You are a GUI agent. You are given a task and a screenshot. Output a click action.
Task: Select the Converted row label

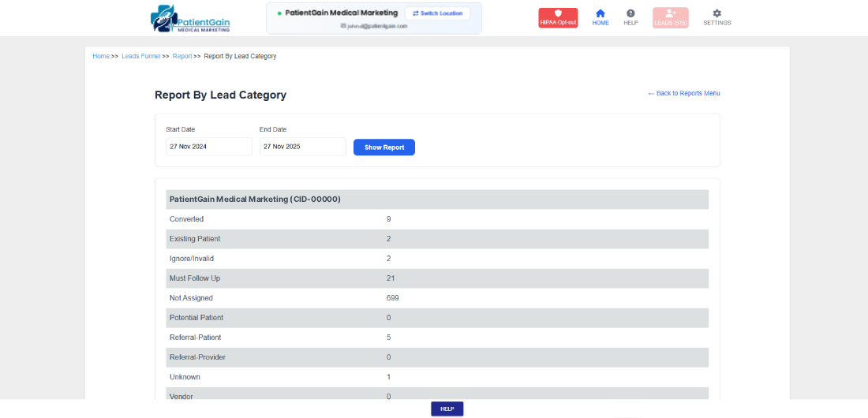tap(186, 219)
